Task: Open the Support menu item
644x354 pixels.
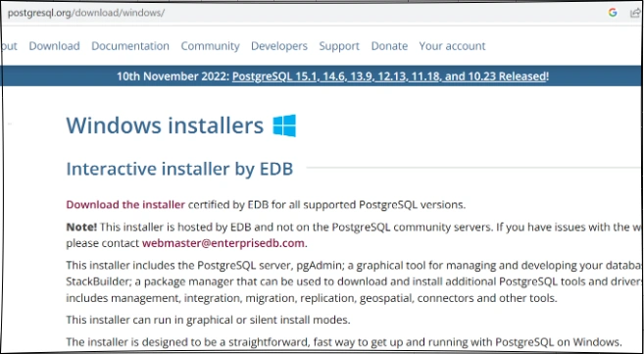Action: click(x=339, y=46)
